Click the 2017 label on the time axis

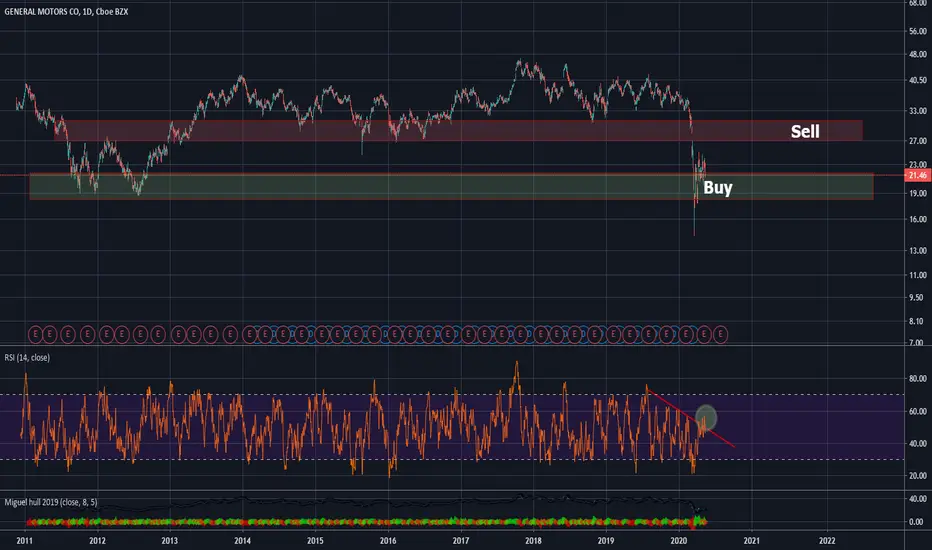pyautogui.click(x=461, y=540)
